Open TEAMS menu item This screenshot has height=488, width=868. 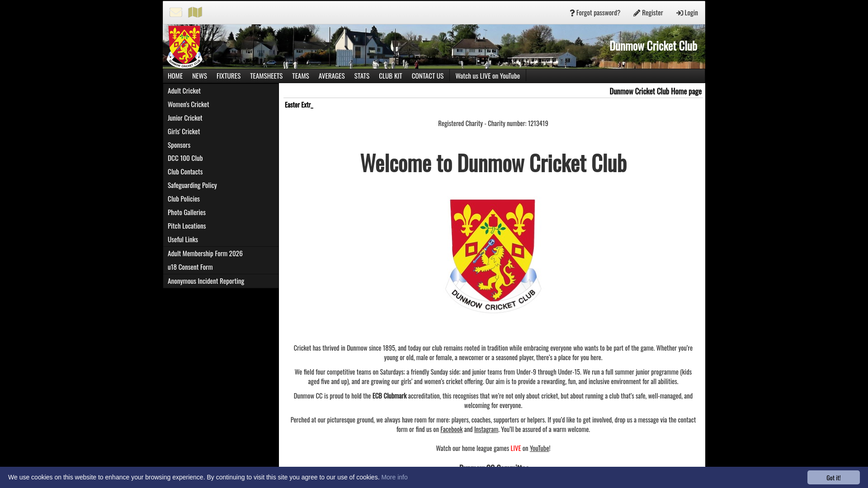tap(301, 76)
